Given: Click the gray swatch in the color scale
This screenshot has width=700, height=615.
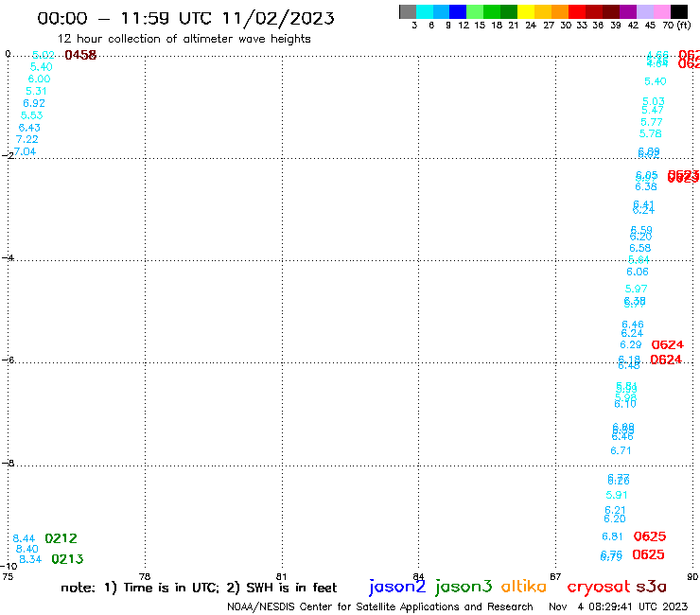Looking at the screenshot, I should (x=408, y=12).
